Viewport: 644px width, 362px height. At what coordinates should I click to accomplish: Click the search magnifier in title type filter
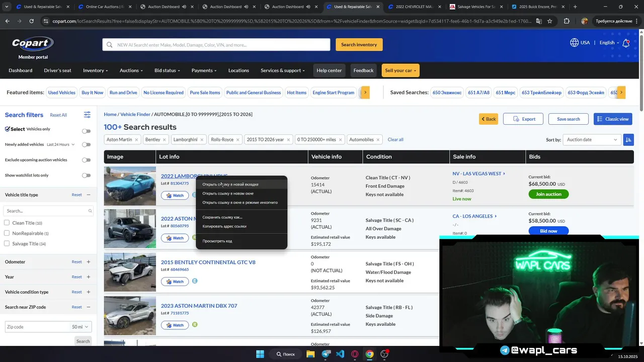[90, 211]
